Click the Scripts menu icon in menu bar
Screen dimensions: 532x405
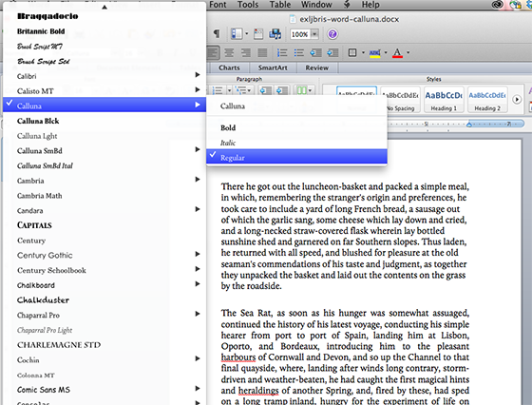(x=348, y=5)
